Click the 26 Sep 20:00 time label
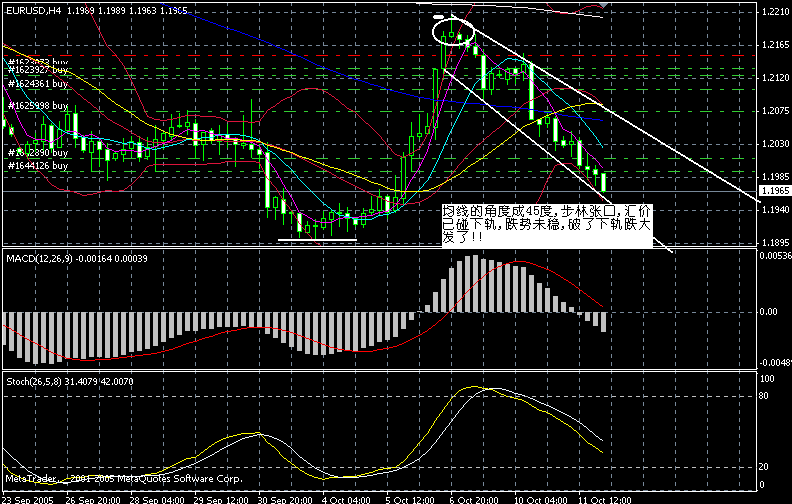 (93, 500)
